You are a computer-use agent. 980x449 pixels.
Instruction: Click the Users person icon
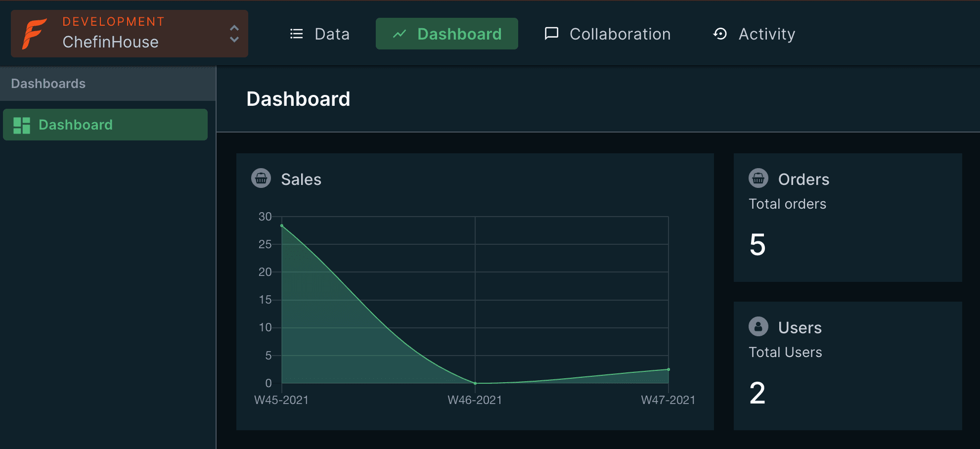tap(758, 327)
